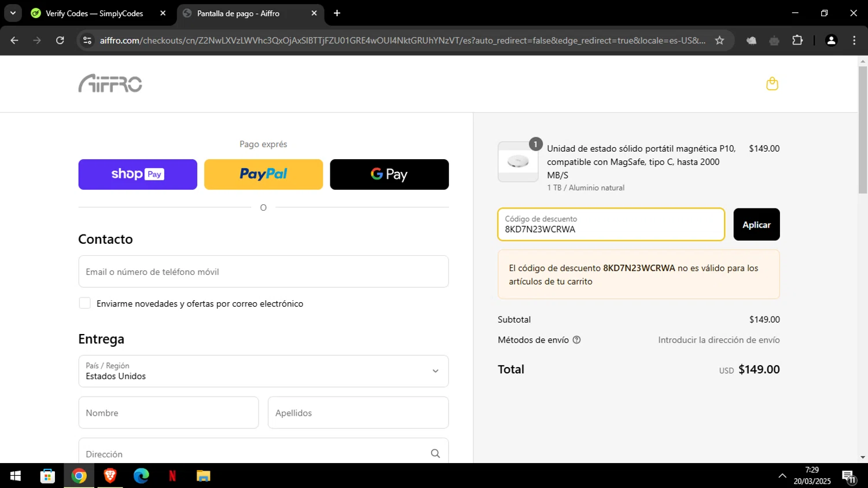Click the search icon in Dirección field
Screen dimensions: 868x488
435,454
